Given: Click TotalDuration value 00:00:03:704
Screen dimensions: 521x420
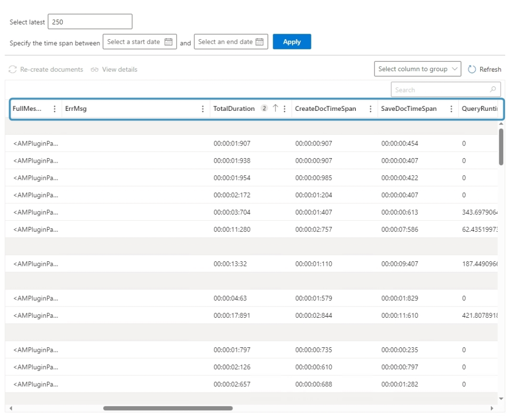Looking at the screenshot, I should pos(232,213).
